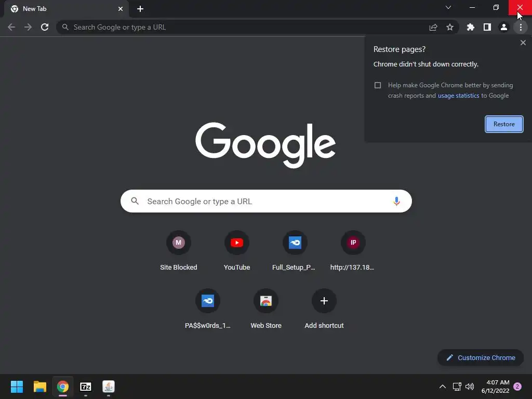
Task: Open the profile avatar menu
Action: pos(504,27)
